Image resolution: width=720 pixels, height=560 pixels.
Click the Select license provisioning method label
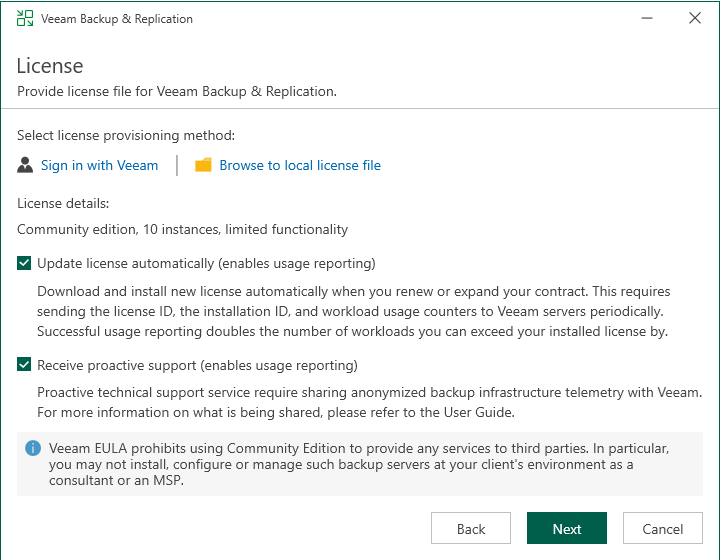[x=126, y=135]
